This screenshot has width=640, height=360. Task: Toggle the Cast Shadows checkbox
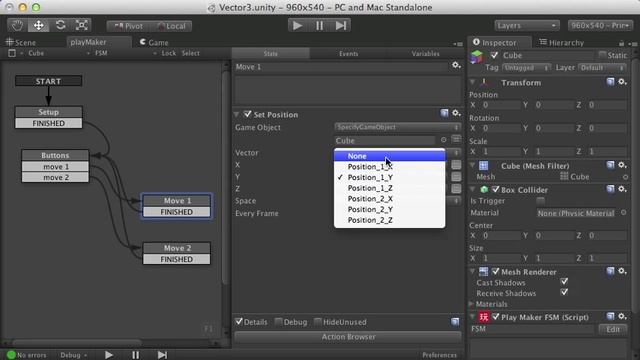click(x=564, y=282)
